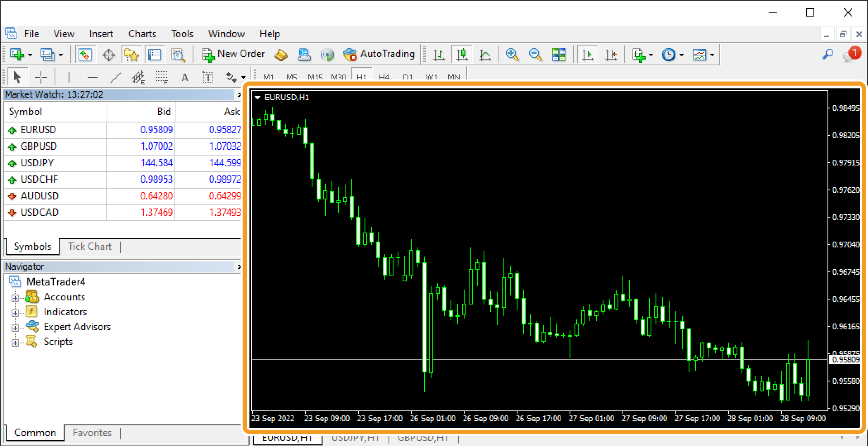Switch chart to candlestick display

tap(462, 54)
